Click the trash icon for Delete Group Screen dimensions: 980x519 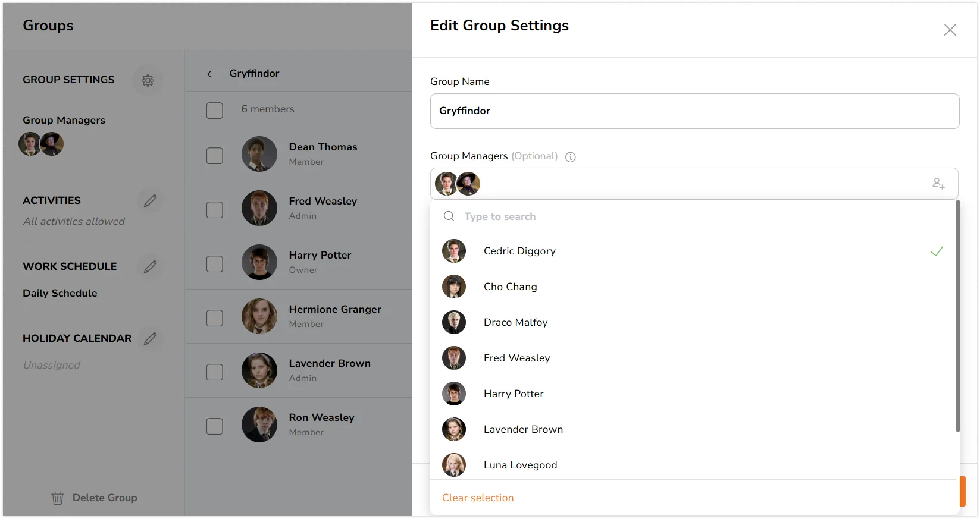coord(58,498)
